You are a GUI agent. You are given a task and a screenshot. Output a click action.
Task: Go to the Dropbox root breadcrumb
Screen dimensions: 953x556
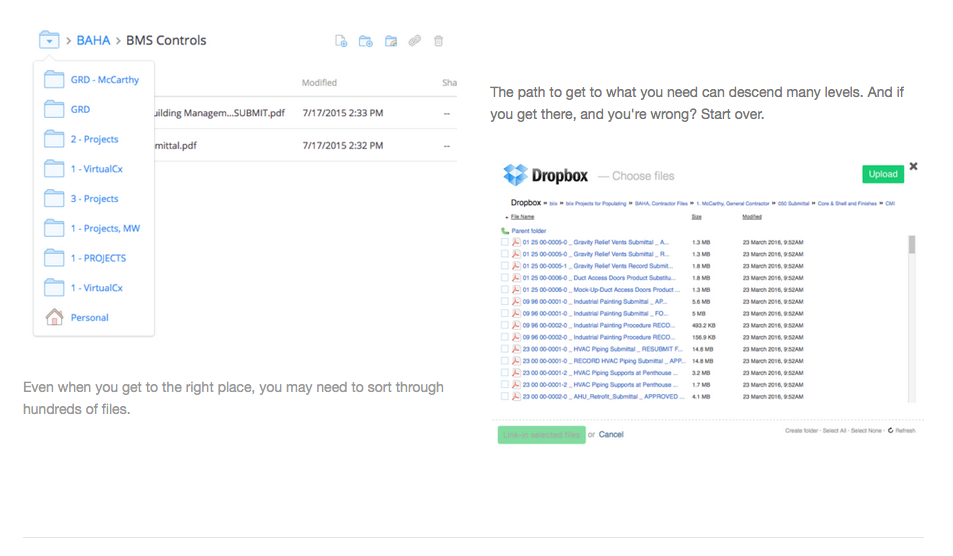(x=526, y=203)
